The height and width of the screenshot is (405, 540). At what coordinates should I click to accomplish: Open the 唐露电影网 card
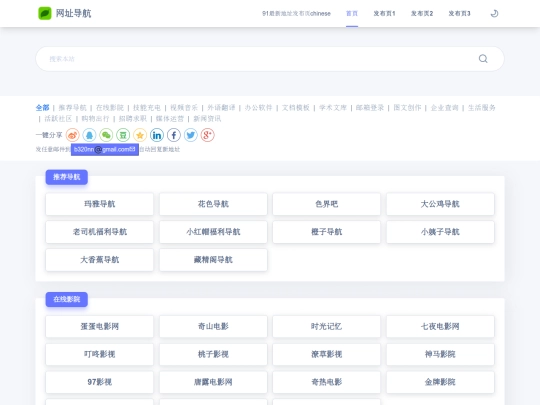point(213,382)
